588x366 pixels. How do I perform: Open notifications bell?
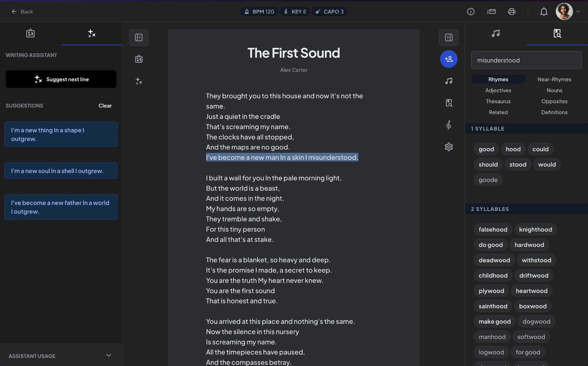[x=544, y=11]
